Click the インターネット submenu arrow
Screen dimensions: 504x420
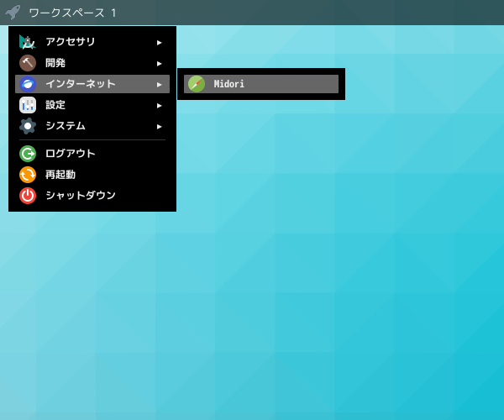point(159,85)
